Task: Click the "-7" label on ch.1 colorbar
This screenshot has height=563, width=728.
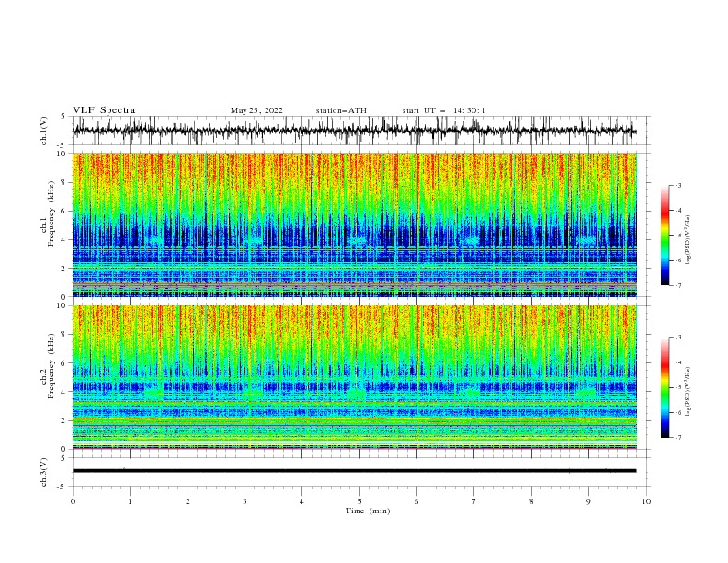Action: [x=678, y=285]
